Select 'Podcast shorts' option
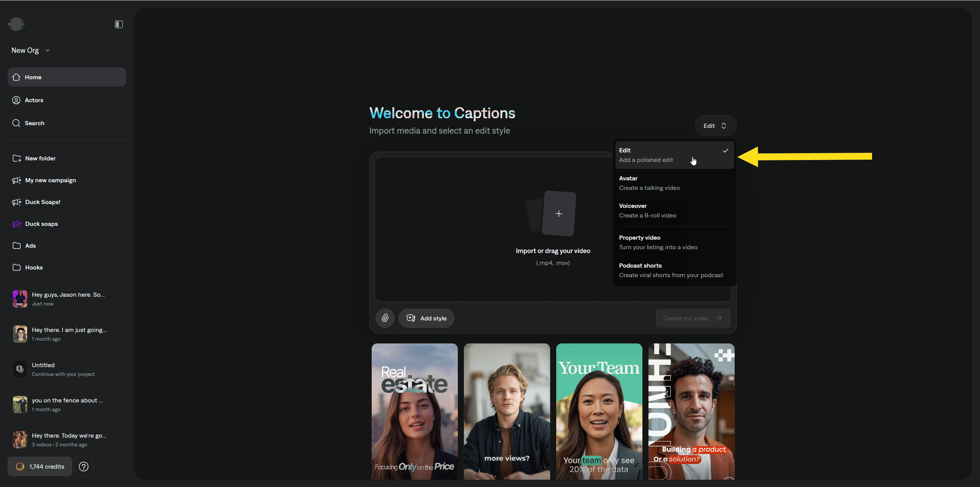The height and width of the screenshot is (487, 980). pyautogui.click(x=674, y=270)
